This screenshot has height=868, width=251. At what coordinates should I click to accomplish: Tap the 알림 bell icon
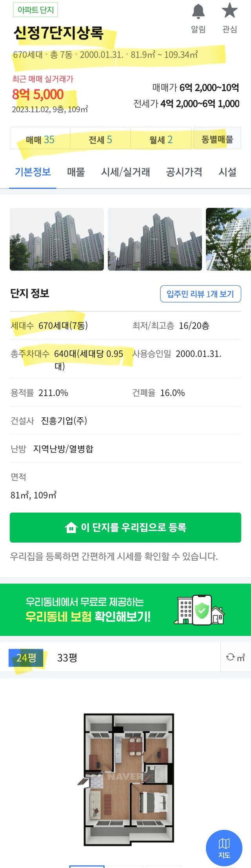[198, 11]
